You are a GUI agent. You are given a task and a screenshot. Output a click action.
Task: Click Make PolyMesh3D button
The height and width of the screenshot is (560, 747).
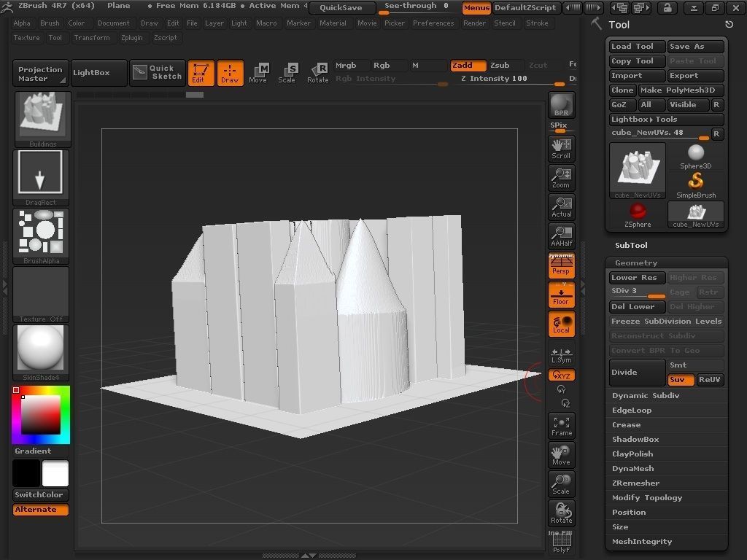[681, 90]
